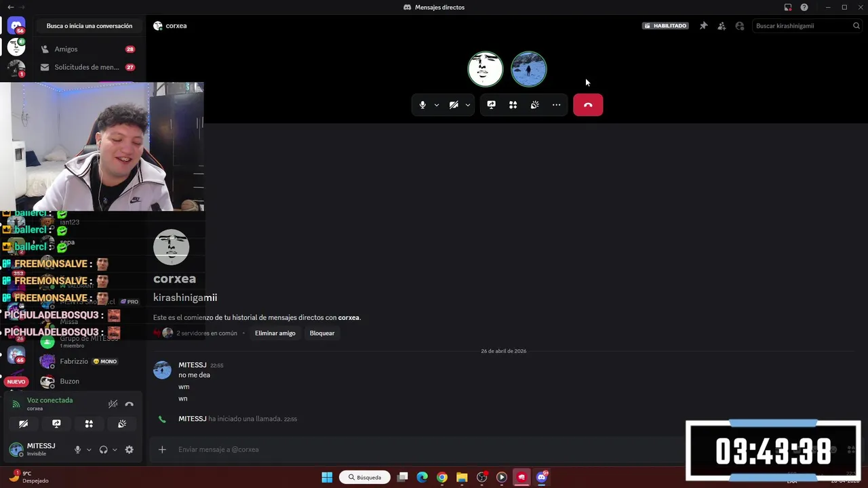This screenshot has width=868, height=488.
Task: Go back with title bar arrow
Action: click(x=10, y=7)
